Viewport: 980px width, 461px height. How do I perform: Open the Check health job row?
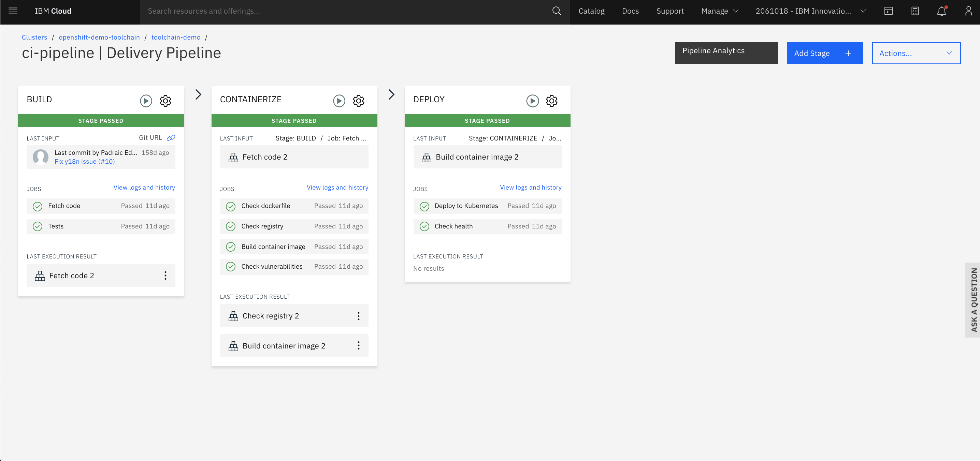coord(487,226)
